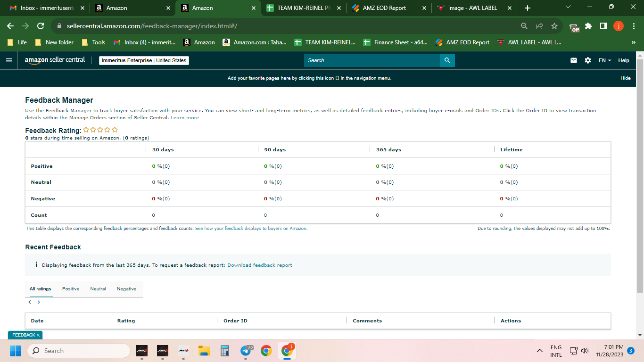The width and height of the screenshot is (644, 362).
Task: Go to next feedback page arrow
Action: point(39,302)
